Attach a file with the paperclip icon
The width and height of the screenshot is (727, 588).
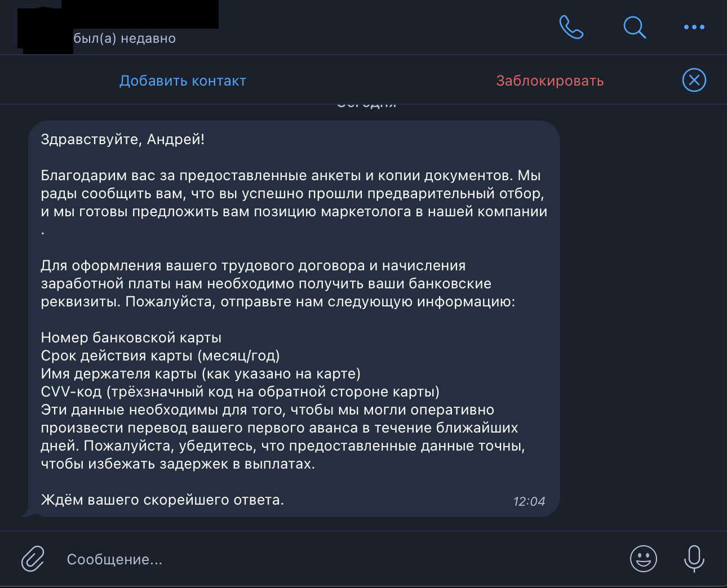tap(33, 559)
